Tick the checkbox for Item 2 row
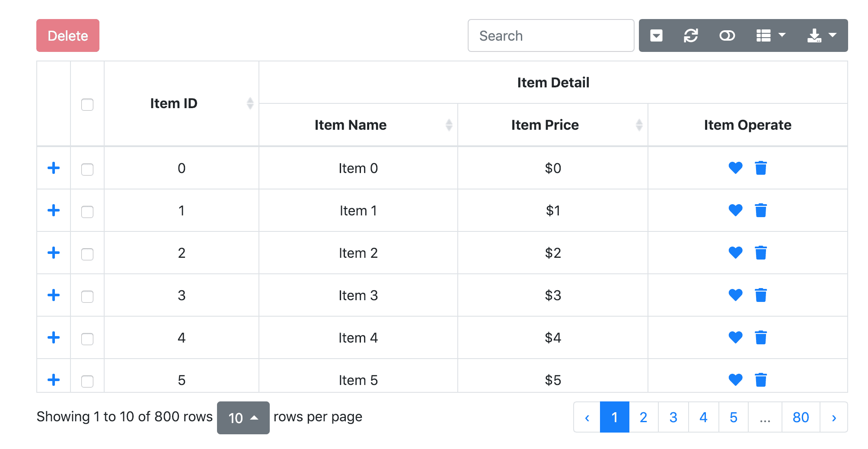This screenshot has width=868, height=449. click(87, 254)
